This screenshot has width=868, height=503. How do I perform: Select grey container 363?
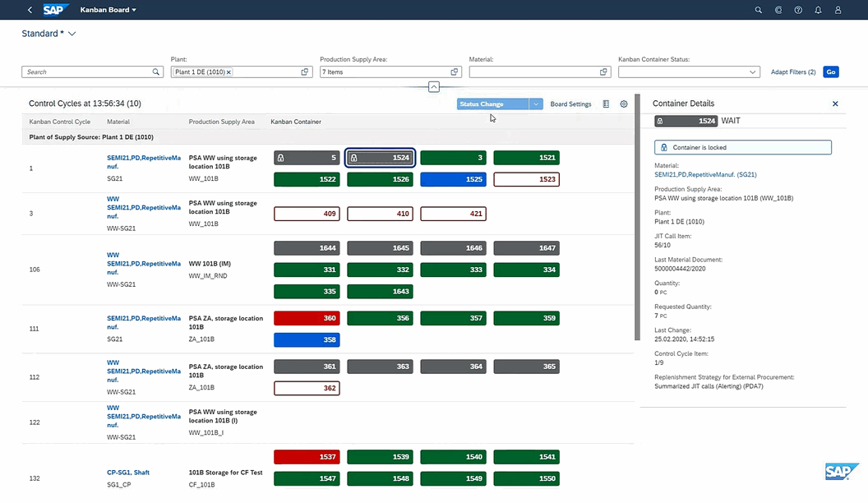click(381, 367)
